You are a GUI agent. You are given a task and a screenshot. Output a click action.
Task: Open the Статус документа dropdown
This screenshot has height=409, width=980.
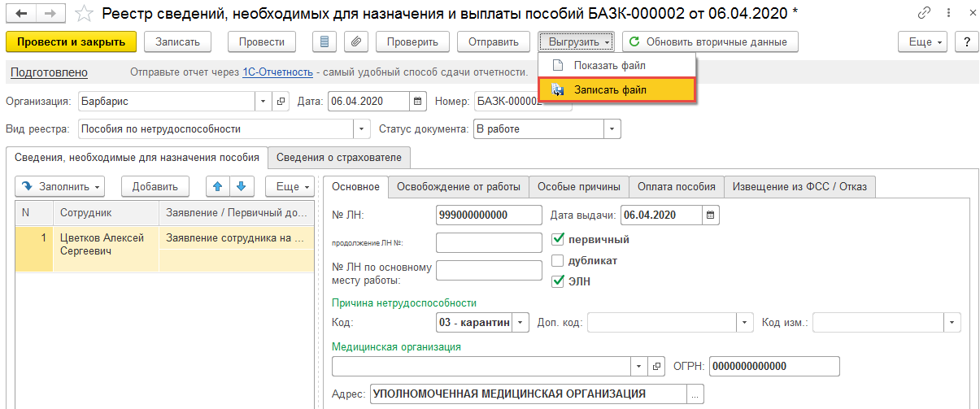point(612,128)
